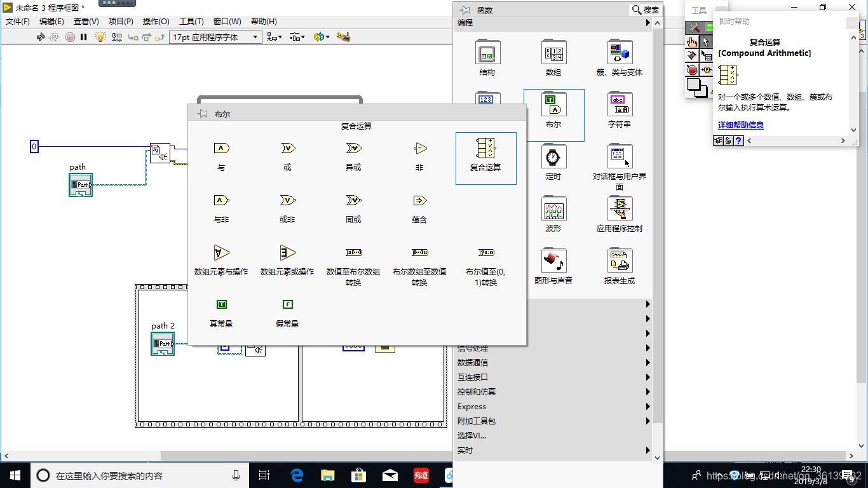Screen dimensions: 868x488
Task: Open the 簇、类与变体 subpalette
Action: (620, 58)
